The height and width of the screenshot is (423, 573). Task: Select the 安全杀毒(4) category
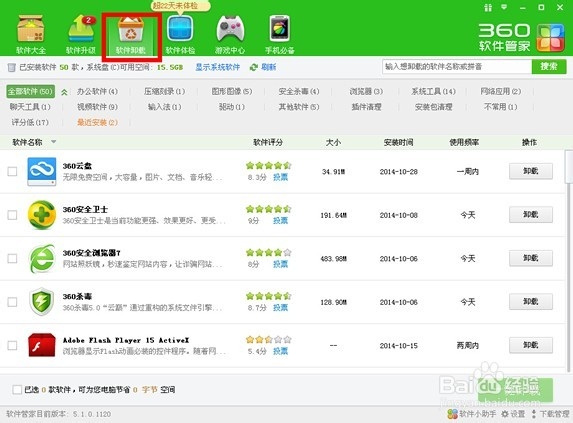299,91
